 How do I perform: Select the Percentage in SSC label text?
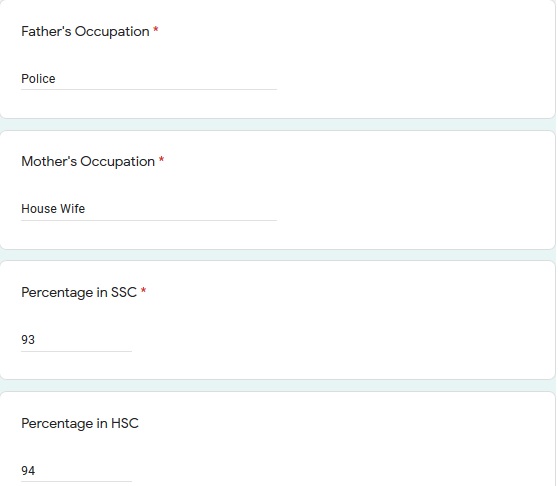tap(79, 292)
